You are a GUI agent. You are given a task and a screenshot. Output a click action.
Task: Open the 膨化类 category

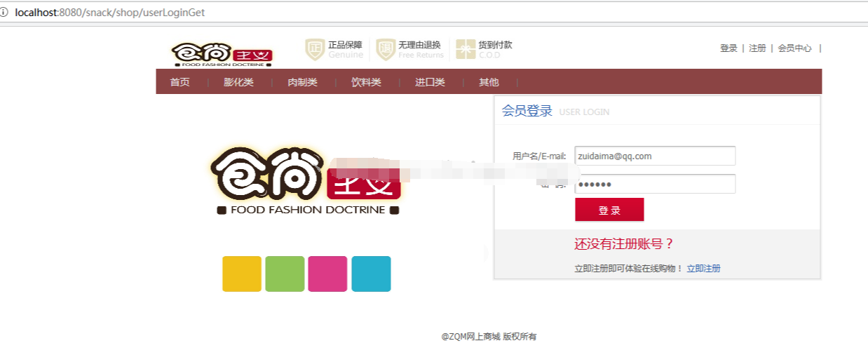[x=238, y=82]
